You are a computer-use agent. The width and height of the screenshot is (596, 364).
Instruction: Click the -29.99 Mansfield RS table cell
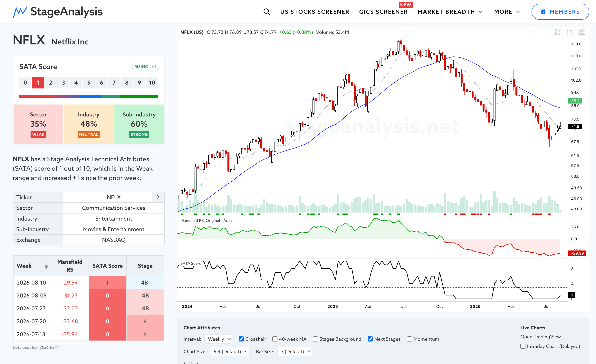70,283
